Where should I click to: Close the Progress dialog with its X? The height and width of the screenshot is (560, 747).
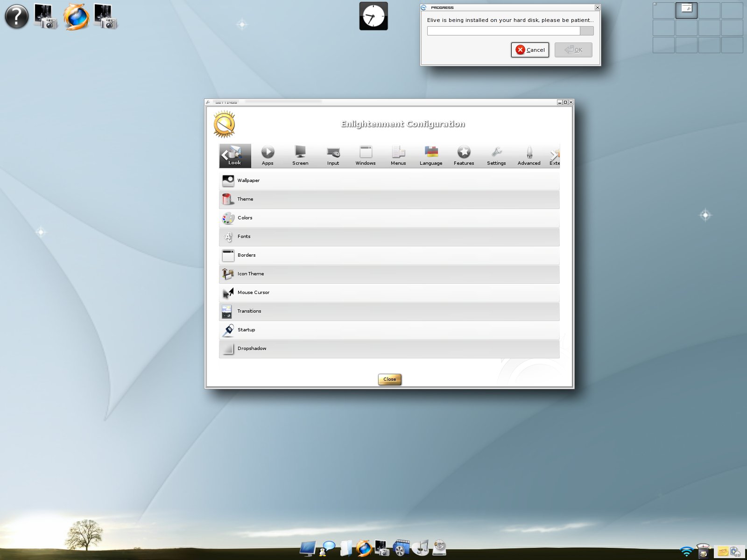coord(597,7)
